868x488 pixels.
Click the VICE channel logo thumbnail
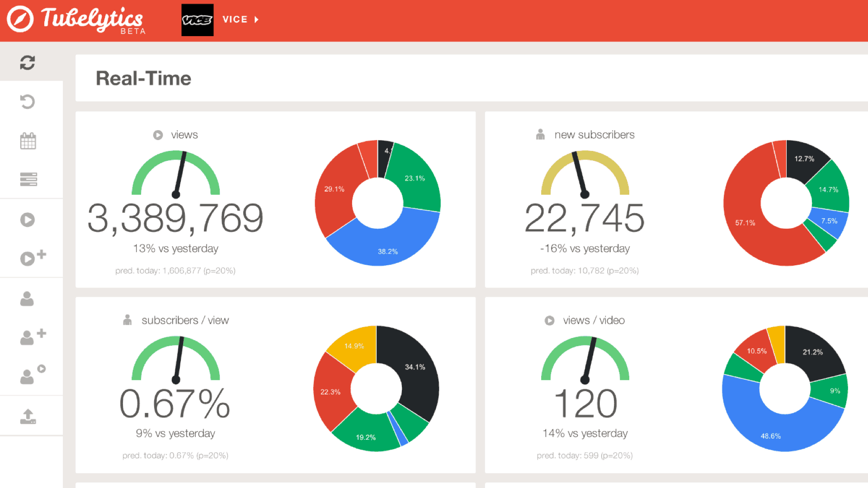[198, 20]
